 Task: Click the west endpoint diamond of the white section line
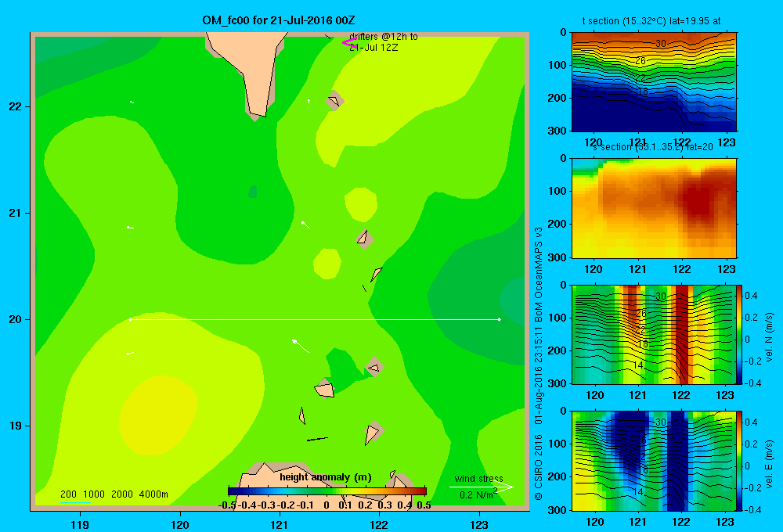click(x=130, y=319)
